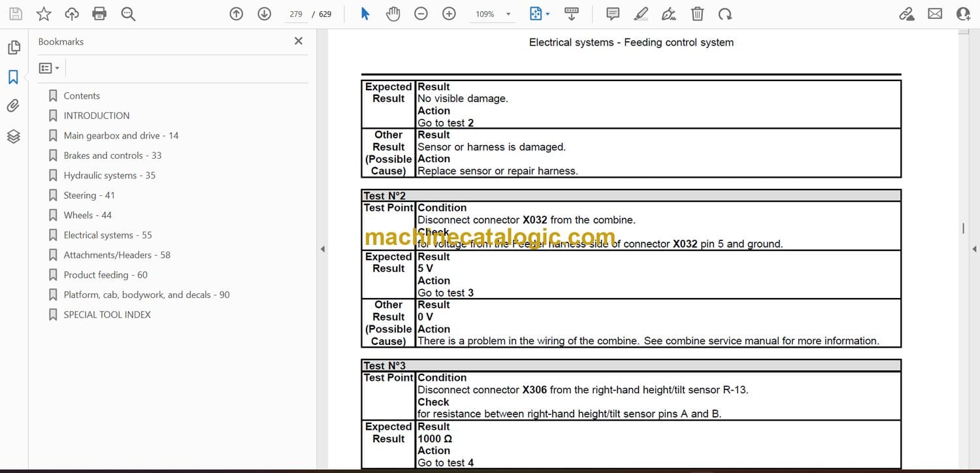Jump to Hydraulic systems - 35 bookmark

point(109,175)
